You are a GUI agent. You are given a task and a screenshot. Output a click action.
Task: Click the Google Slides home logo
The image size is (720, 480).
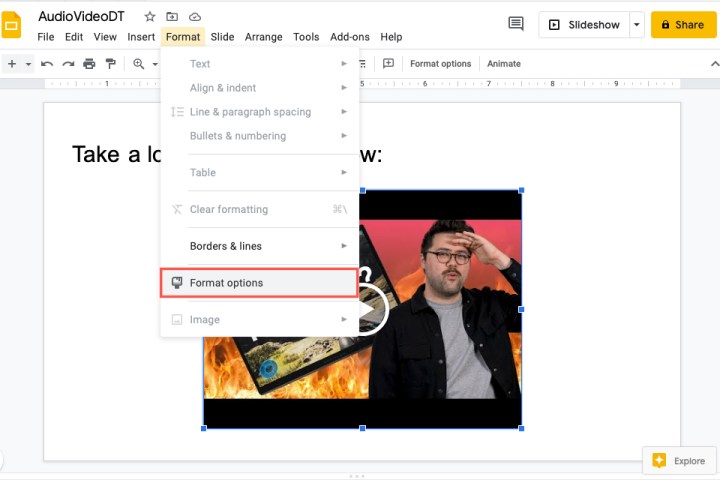13,25
